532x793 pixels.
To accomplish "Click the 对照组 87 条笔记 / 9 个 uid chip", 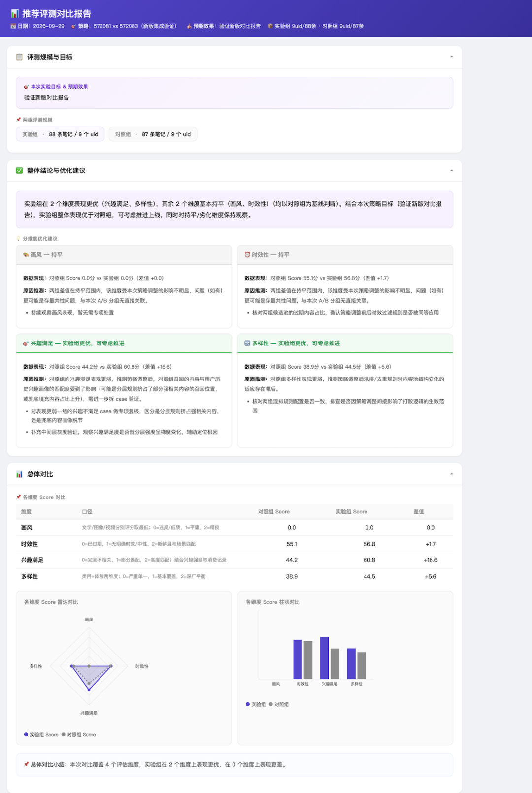I will click(153, 134).
